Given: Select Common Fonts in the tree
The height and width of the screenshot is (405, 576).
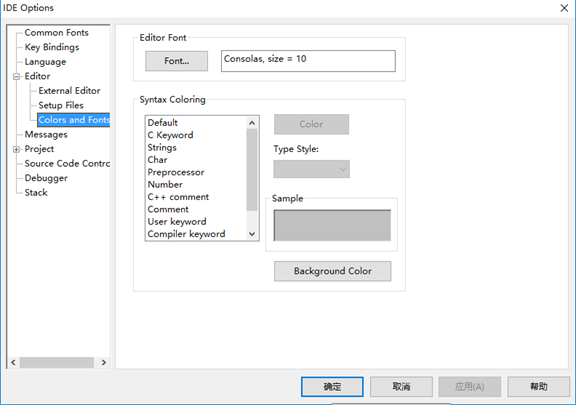Looking at the screenshot, I should pos(57,33).
